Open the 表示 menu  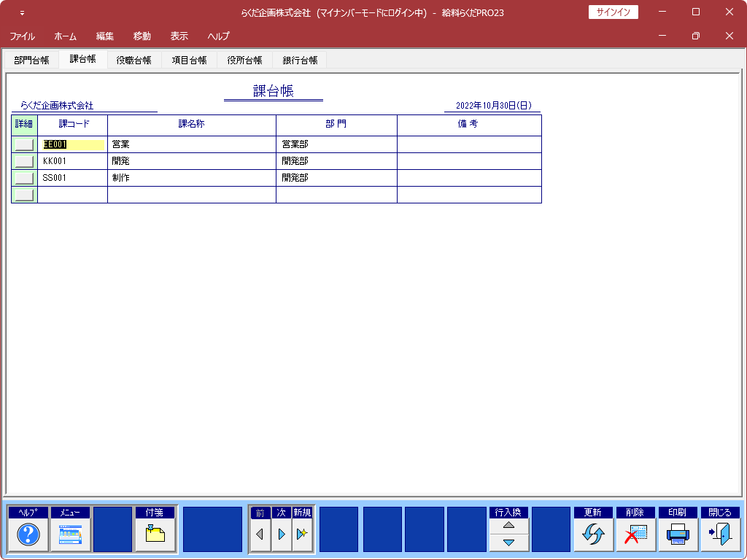coord(179,36)
